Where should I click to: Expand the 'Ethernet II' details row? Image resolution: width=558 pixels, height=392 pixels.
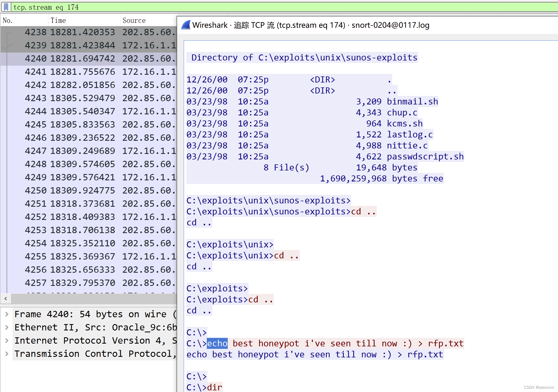point(7,327)
